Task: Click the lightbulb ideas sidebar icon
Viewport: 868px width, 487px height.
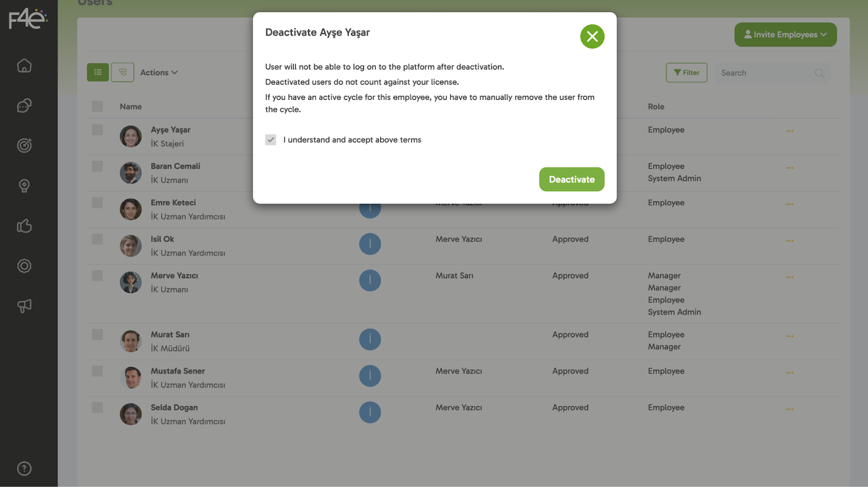Action: [24, 185]
